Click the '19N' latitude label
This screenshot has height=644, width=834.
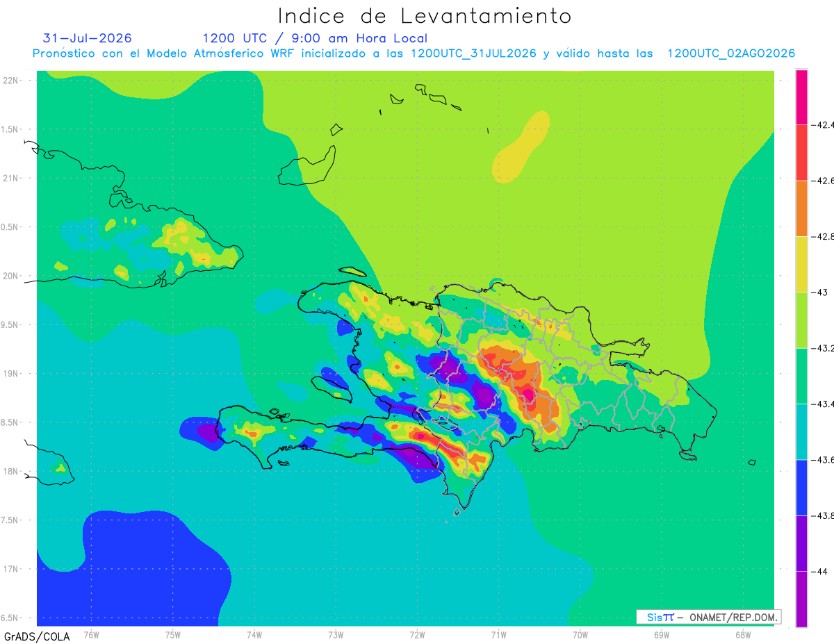pos(12,374)
